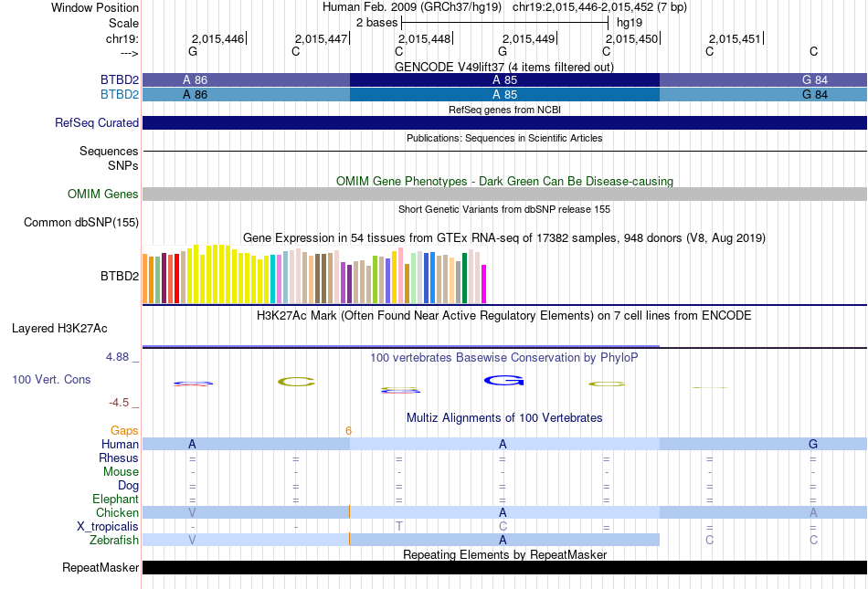Viewport: 868px width, 589px height.
Task: Click the Sequences track label
Action: (109, 151)
